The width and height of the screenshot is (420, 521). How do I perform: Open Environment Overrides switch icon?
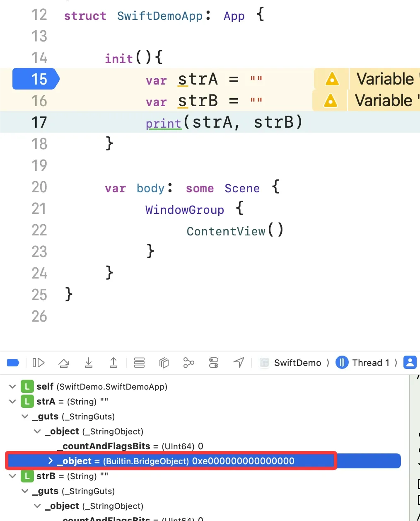[214, 363]
